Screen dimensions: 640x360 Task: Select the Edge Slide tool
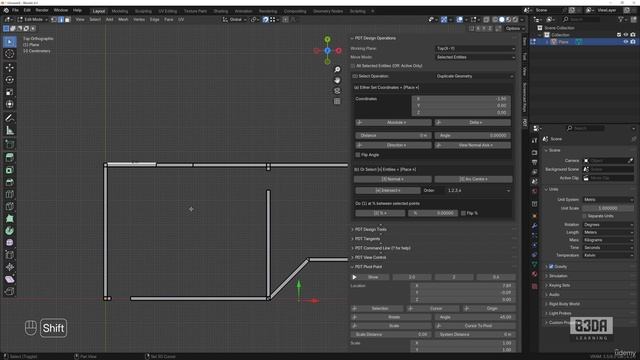point(9,255)
